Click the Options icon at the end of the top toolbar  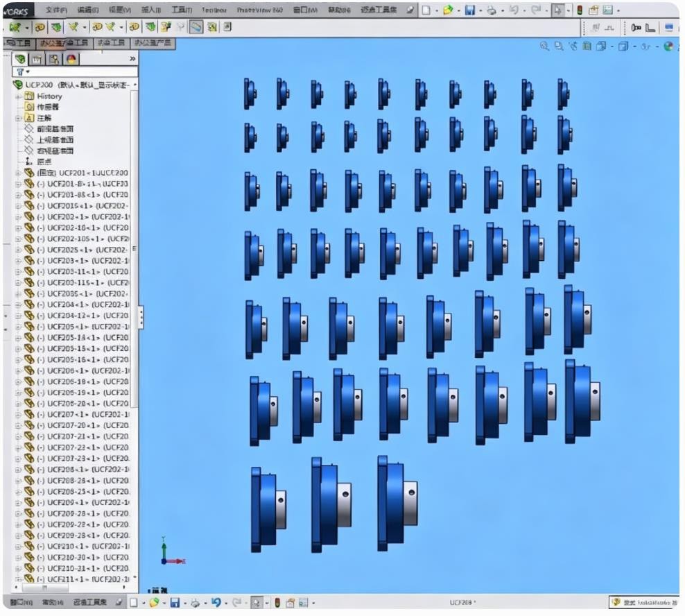coord(607,10)
